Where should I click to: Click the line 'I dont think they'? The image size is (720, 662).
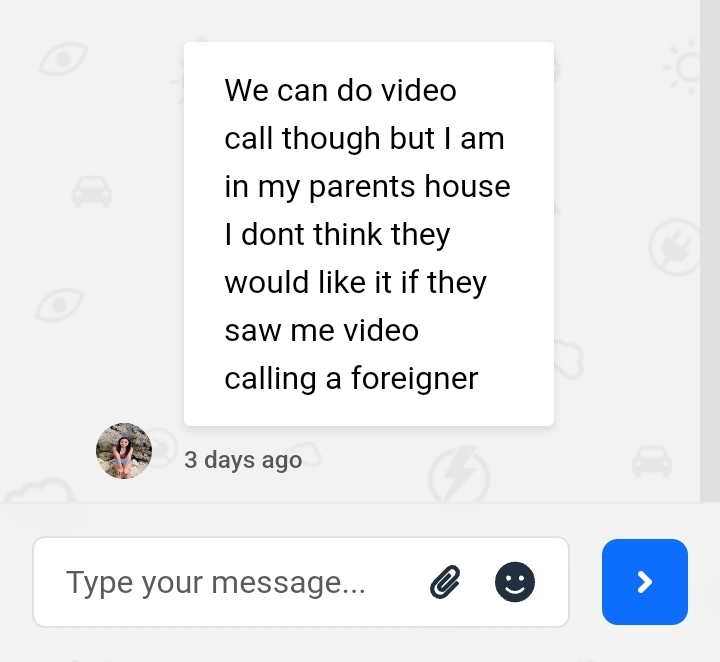[337, 235]
